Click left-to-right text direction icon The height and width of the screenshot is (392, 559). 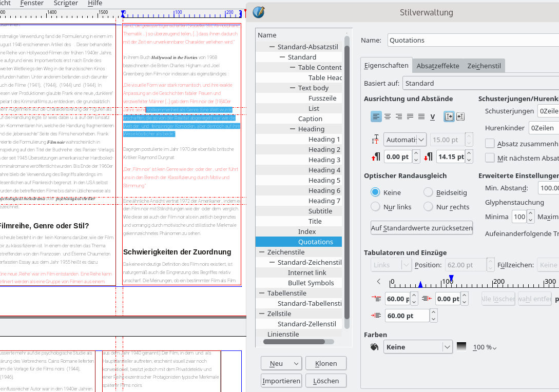(449, 117)
